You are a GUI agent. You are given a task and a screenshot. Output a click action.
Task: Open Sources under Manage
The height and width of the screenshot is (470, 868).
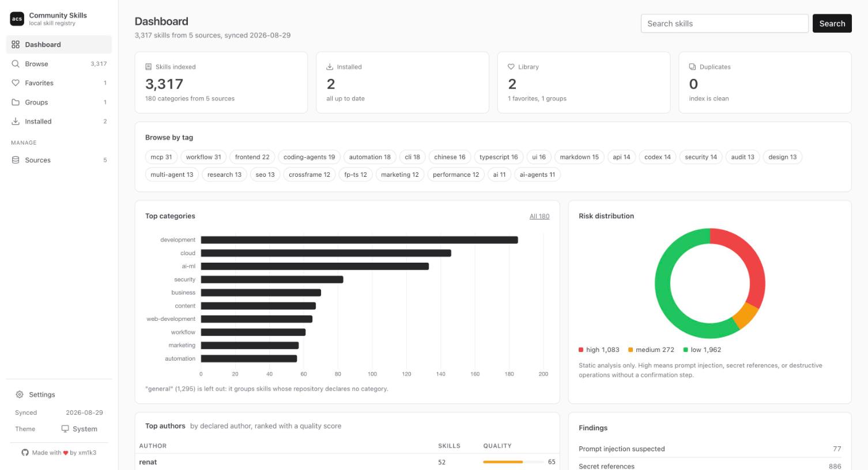(x=59, y=160)
